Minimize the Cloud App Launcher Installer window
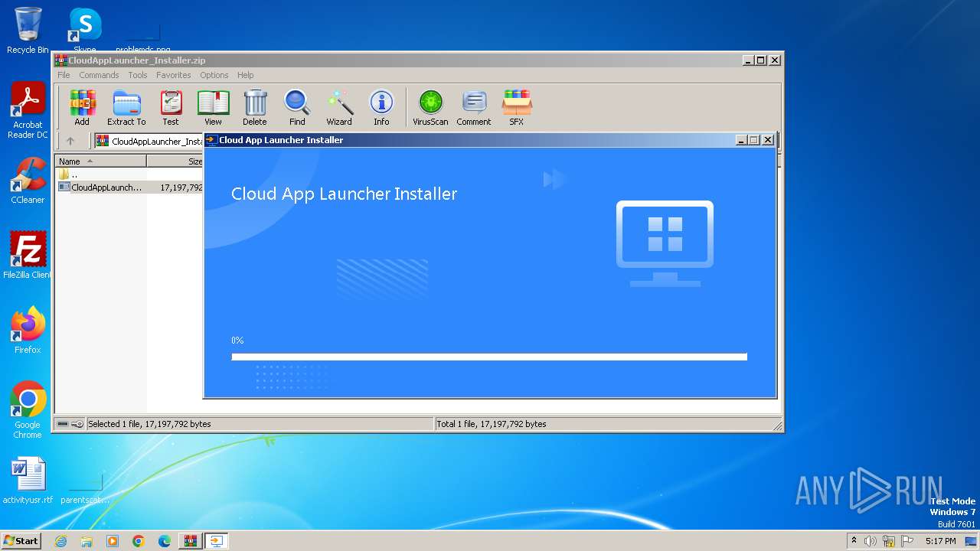This screenshot has width=980, height=551. tap(741, 140)
